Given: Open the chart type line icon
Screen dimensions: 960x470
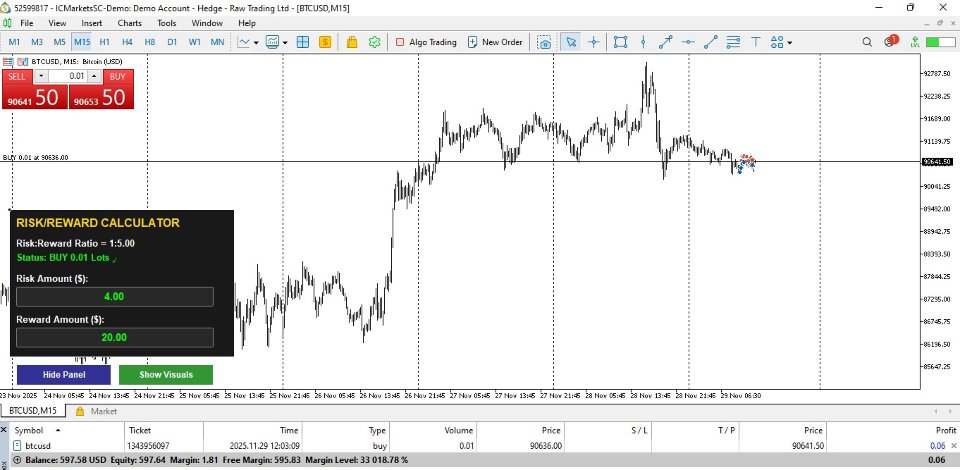Looking at the screenshot, I should click(244, 42).
